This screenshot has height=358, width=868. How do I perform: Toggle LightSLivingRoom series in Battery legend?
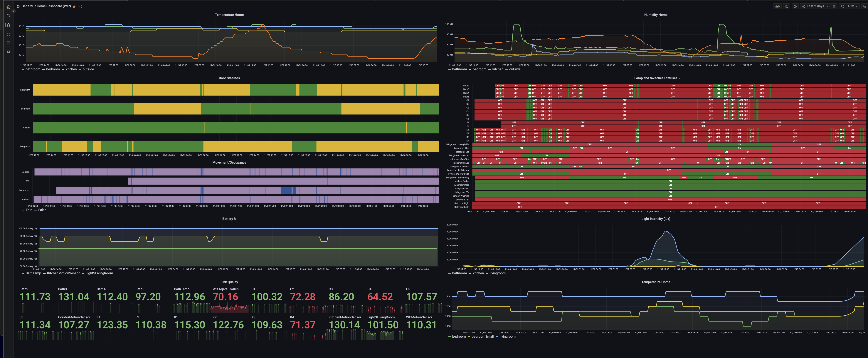[99, 273]
